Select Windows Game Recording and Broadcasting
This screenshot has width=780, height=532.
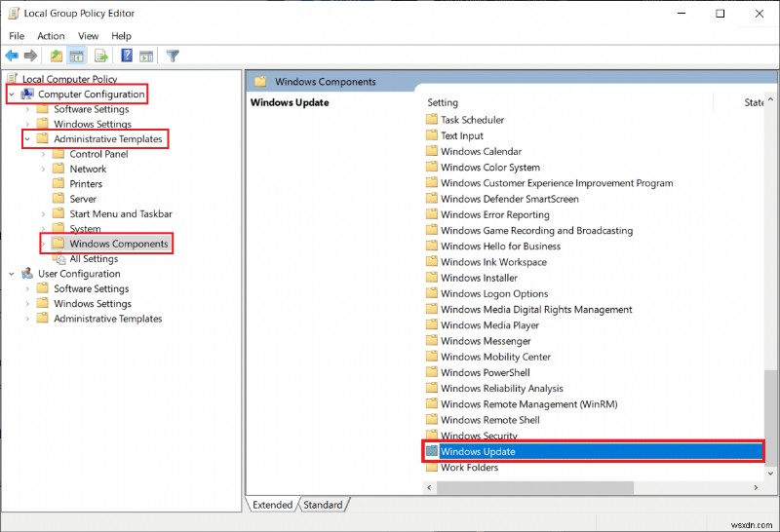(x=537, y=230)
